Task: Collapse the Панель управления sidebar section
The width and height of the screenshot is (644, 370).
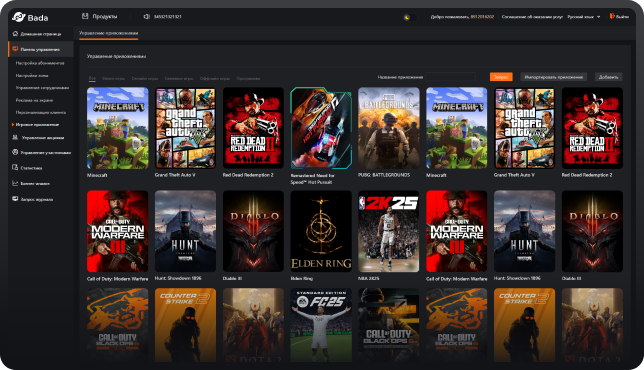Action: pyautogui.click(x=40, y=49)
